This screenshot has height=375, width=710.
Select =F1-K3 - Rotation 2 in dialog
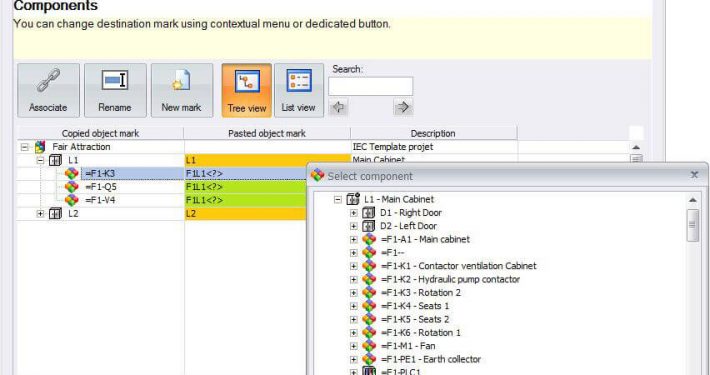point(421,293)
